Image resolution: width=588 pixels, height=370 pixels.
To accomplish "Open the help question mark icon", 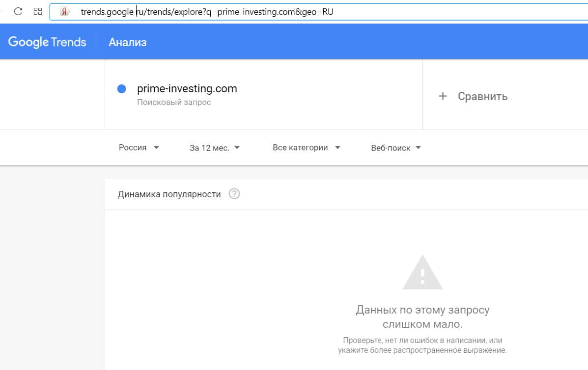I will [x=234, y=194].
